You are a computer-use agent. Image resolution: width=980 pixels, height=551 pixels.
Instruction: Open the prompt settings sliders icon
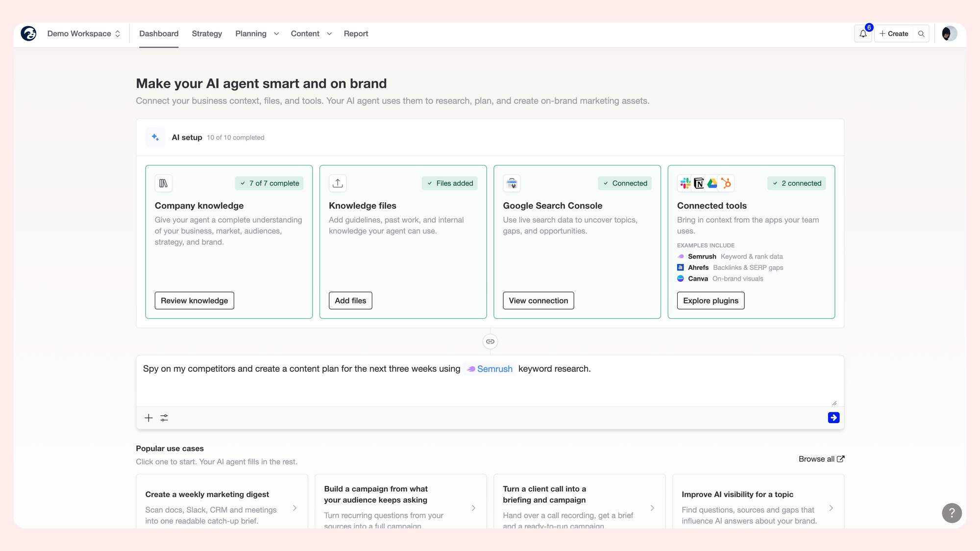pos(164,418)
